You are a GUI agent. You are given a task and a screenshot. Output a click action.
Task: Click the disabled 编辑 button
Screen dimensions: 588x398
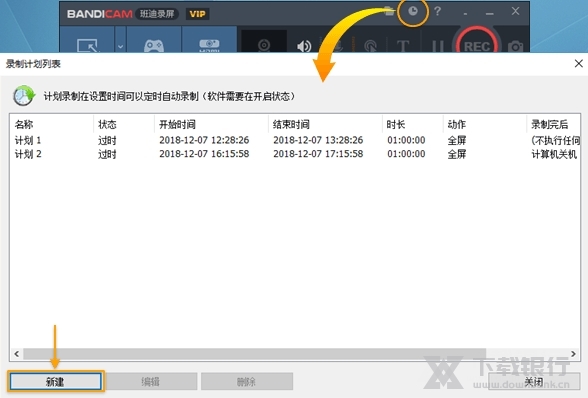[151, 381]
